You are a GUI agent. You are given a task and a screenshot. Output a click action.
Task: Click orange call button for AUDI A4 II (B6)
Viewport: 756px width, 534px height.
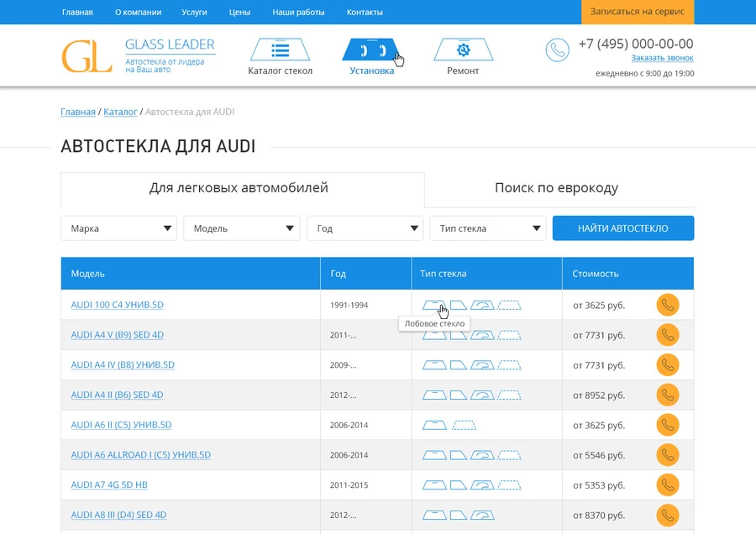(668, 395)
